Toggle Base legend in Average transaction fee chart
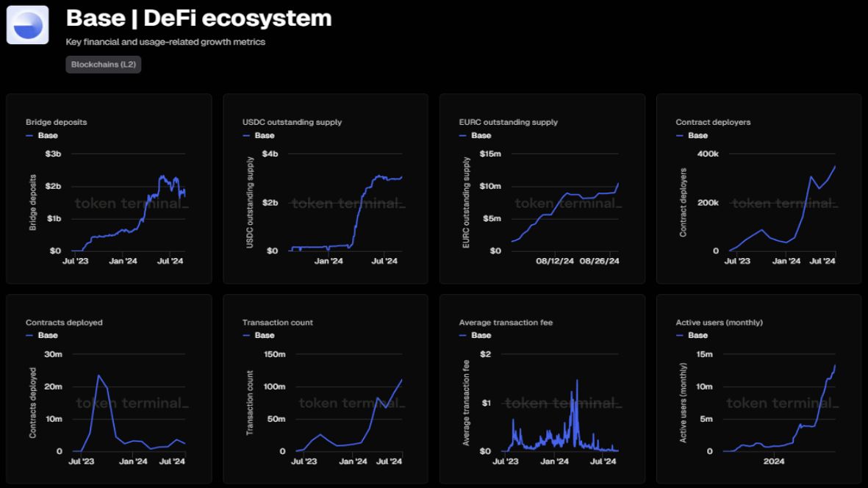868x488 pixels. pyautogui.click(x=475, y=335)
